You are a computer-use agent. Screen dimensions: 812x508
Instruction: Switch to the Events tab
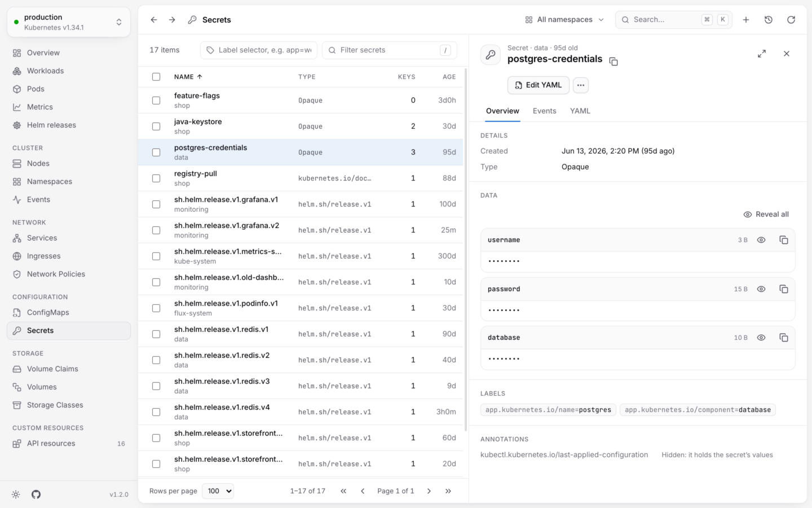[545, 111]
